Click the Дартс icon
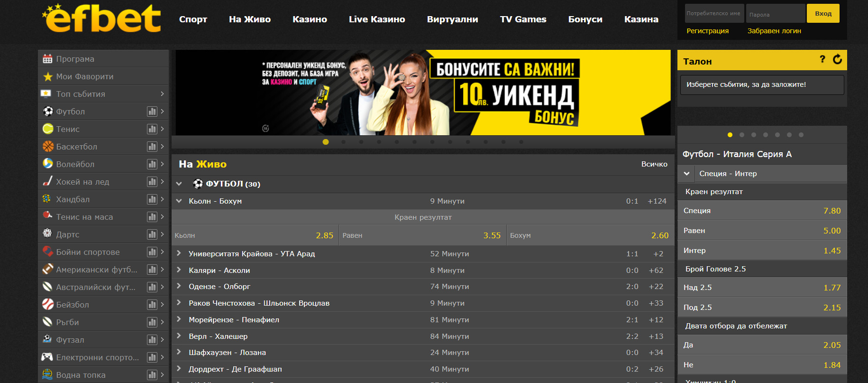This screenshot has width=868, height=383. (47, 234)
